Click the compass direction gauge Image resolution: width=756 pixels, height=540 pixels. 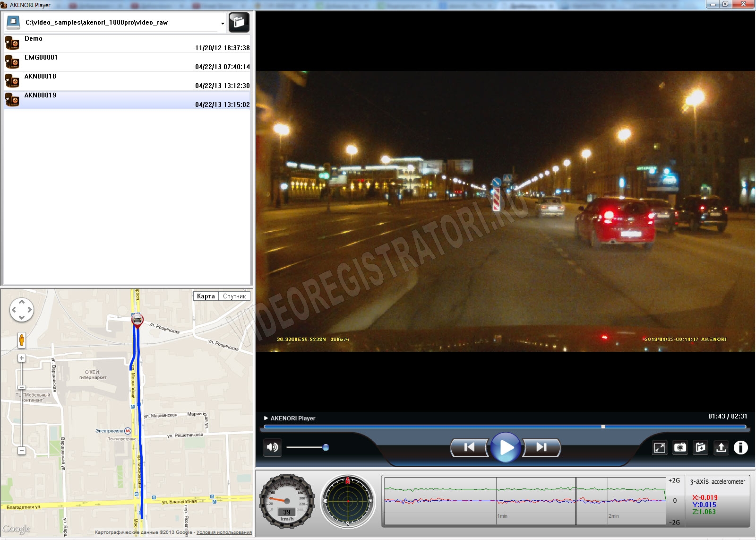pos(348,501)
